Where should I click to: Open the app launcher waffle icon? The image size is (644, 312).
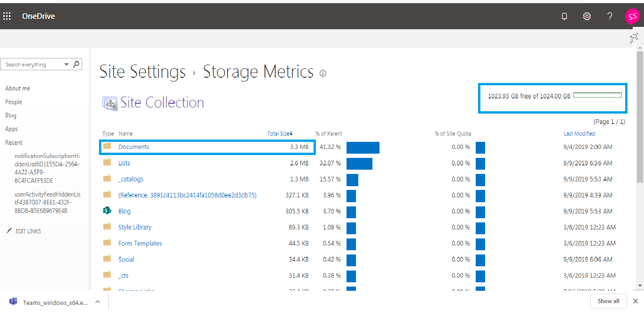pyautogui.click(x=7, y=16)
